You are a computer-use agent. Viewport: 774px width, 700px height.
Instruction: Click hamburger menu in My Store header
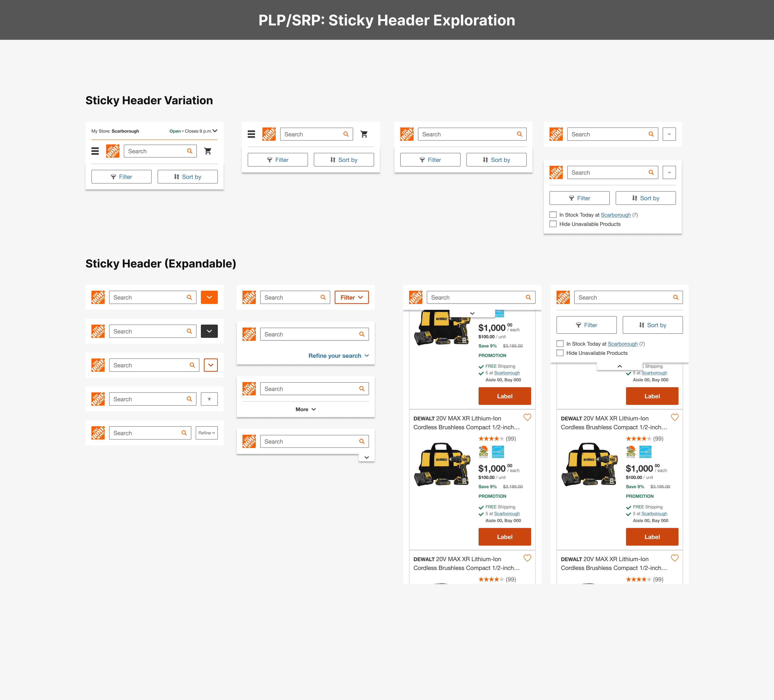[x=95, y=151]
